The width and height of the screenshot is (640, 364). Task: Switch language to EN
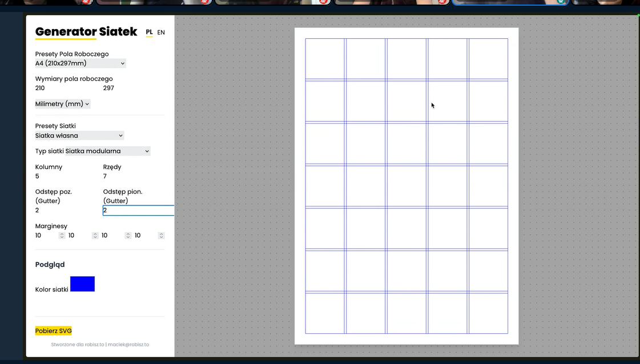[x=161, y=33]
